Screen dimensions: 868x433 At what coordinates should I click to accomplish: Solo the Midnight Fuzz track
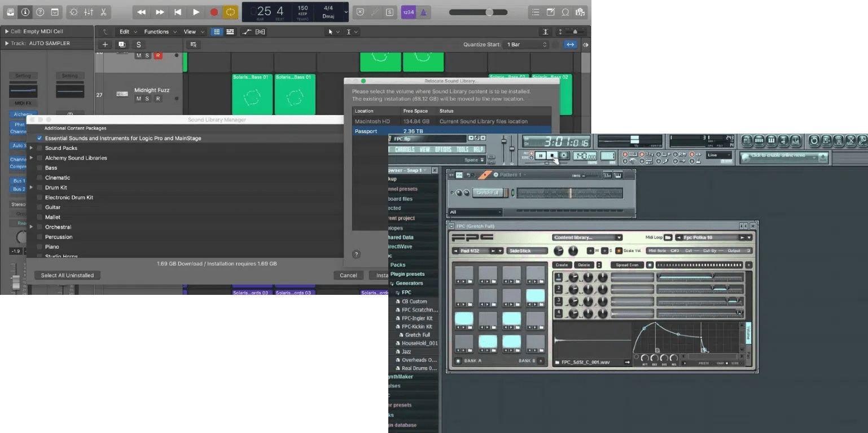(147, 99)
